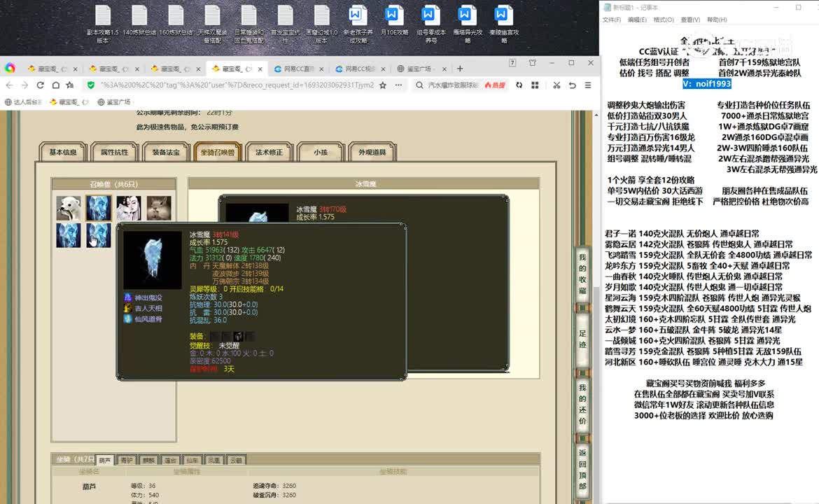Click the 热搜 hot search button
The width and height of the screenshot is (819, 504).
pos(495,85)
